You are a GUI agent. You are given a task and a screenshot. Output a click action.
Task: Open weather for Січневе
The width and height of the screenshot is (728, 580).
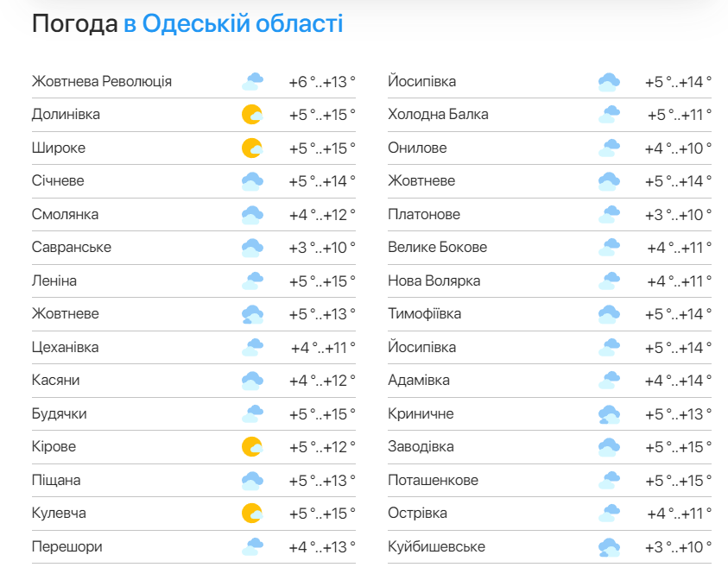(58, 180)
